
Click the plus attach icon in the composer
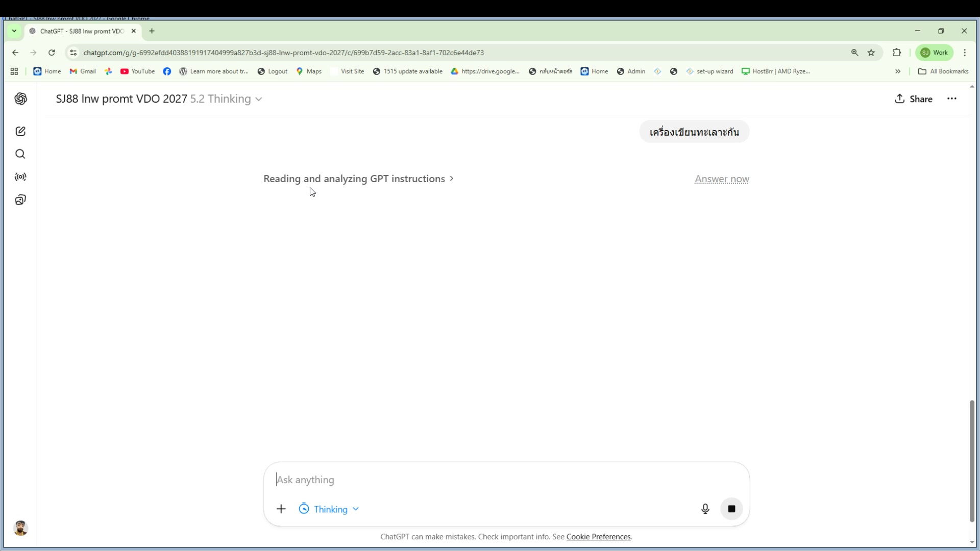(281, 509)
